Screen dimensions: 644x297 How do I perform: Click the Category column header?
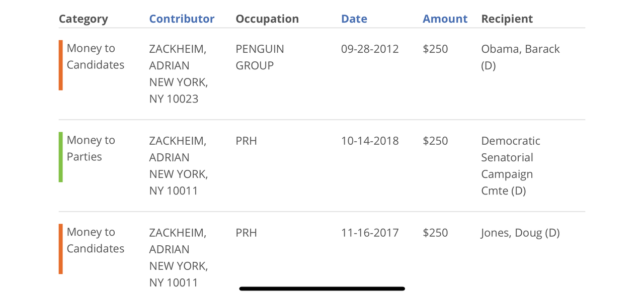click(x=84, y=19)
